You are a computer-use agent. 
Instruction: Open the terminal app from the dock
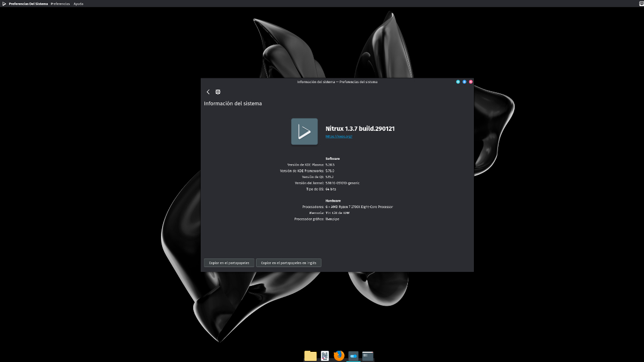coord(367,356)
